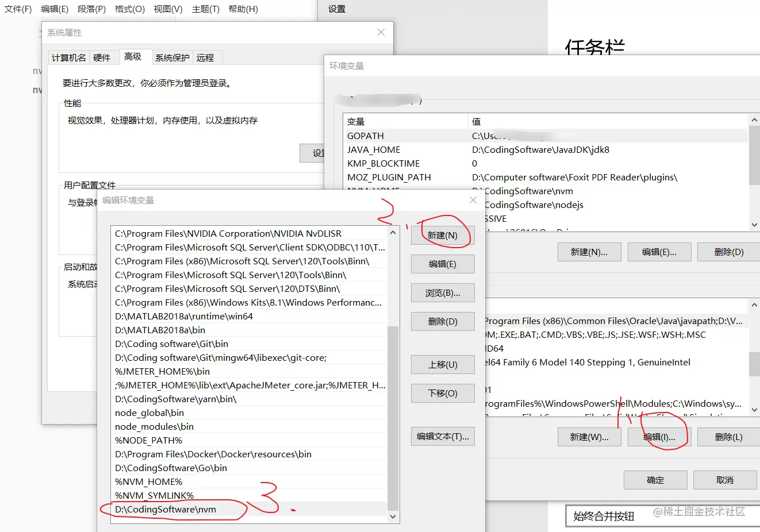The height and width of the screenshot is (532, 760).
Task: Switch to 系统保护 tab
Action: point(172,57)
